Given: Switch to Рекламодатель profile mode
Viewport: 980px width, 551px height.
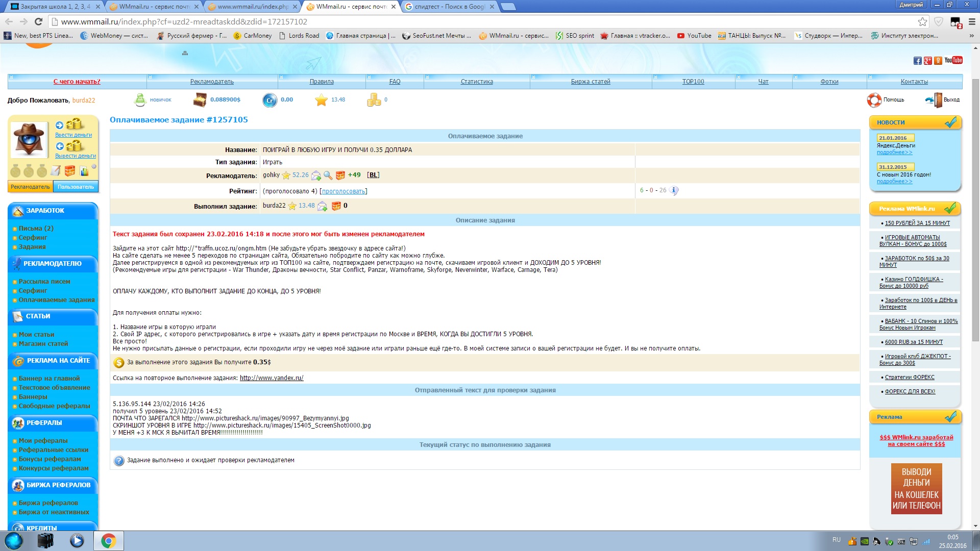Looking at the screenshot, I should 30,187.
